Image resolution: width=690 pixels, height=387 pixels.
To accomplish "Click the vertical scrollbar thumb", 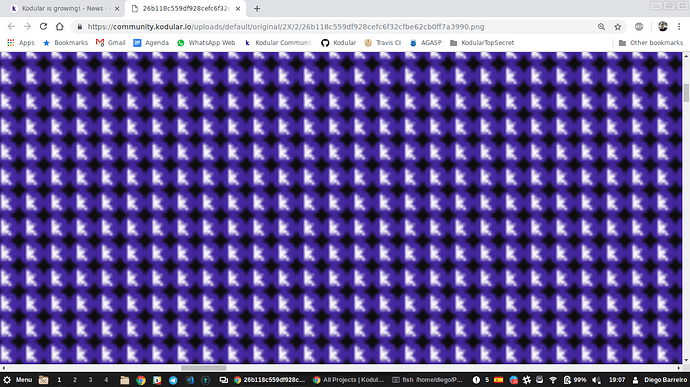I will pyautogui.click(x=686, y=93).
